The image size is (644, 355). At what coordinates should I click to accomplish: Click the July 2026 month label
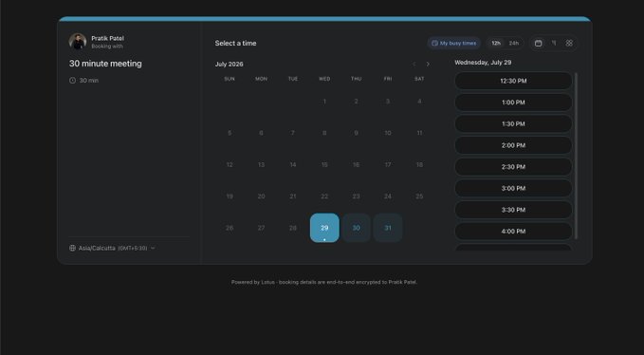[x=230, y=65]
